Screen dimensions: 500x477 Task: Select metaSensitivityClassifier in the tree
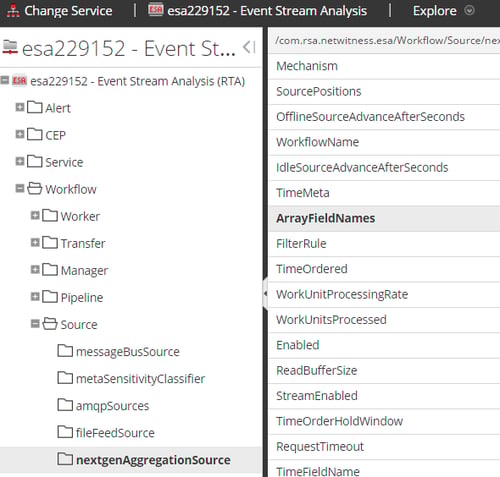(140, 379)
